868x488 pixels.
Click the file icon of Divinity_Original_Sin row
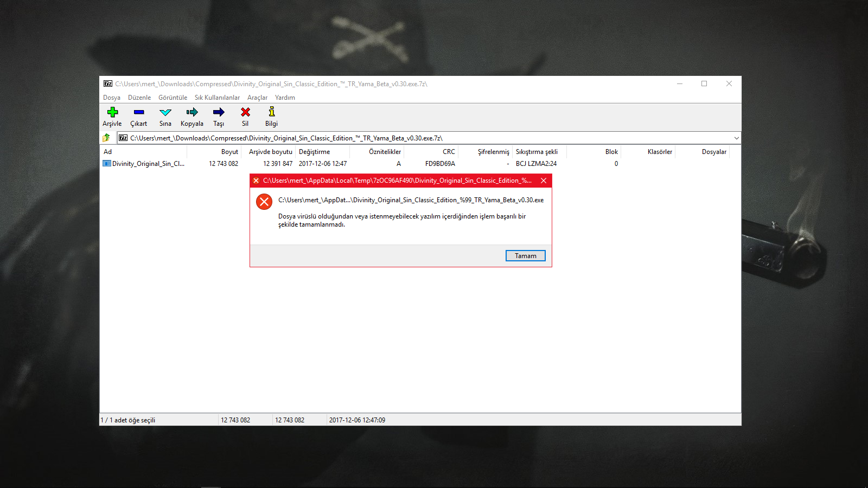tap(107, 163)
